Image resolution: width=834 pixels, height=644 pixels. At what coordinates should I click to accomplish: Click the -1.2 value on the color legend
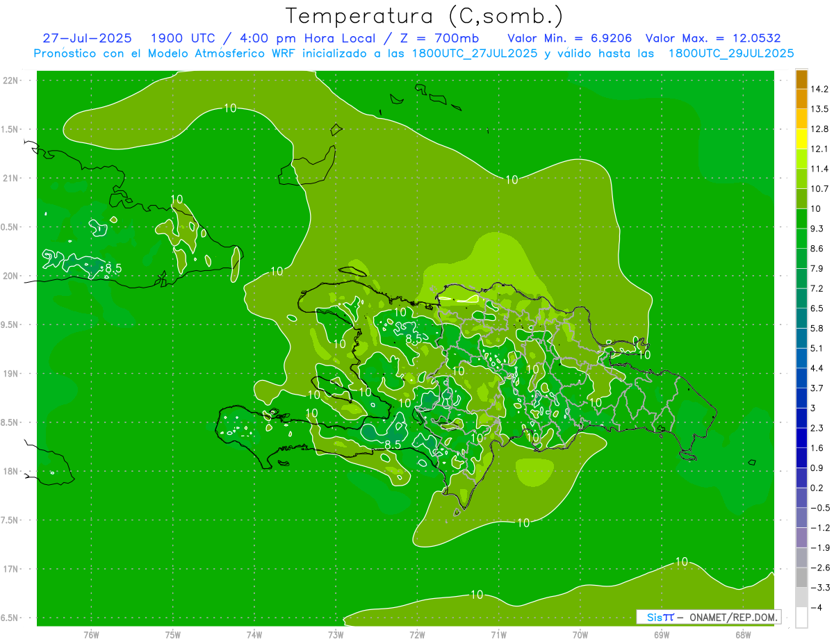(819, 527)
